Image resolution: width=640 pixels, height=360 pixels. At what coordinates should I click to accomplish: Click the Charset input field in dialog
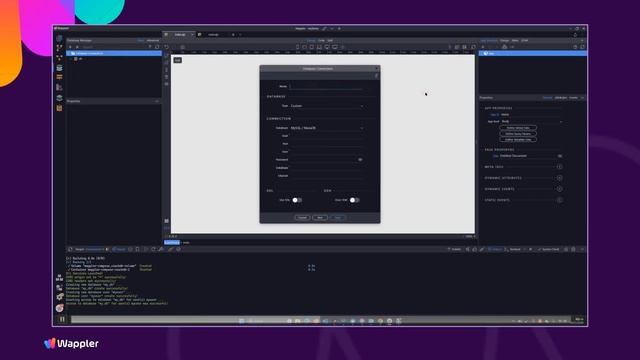[326, 176]
